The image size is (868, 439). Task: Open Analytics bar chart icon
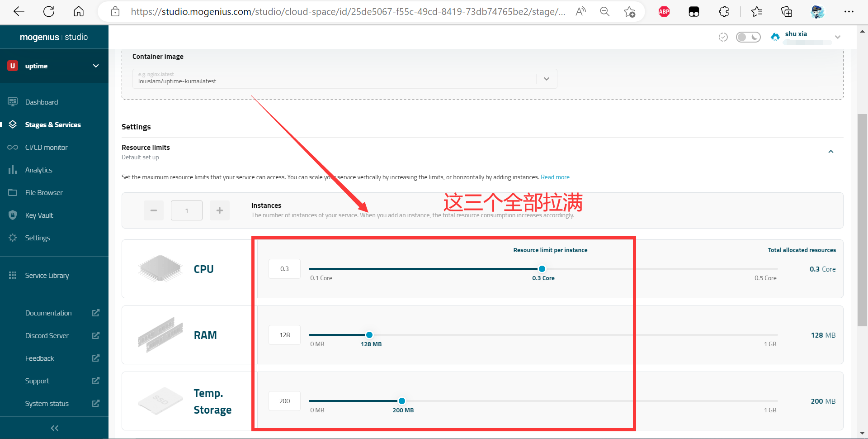click(x=13, y=170)
